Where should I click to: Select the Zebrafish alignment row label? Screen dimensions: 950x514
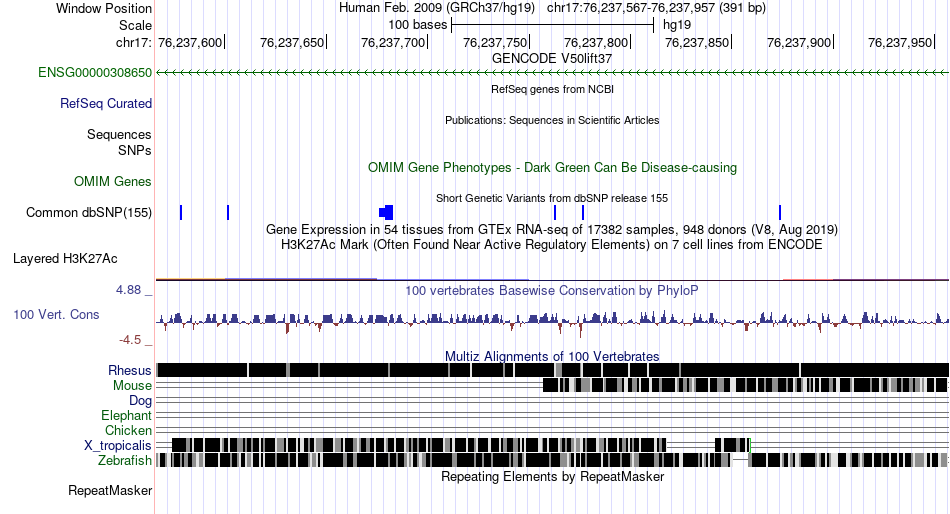pyautogui.click(x=125, y=461)
